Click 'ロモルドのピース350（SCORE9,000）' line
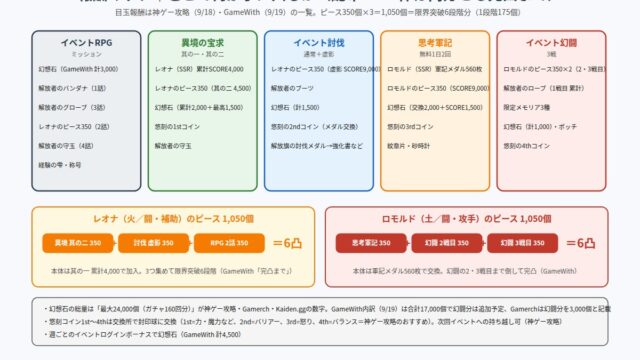 coord(438,88)
